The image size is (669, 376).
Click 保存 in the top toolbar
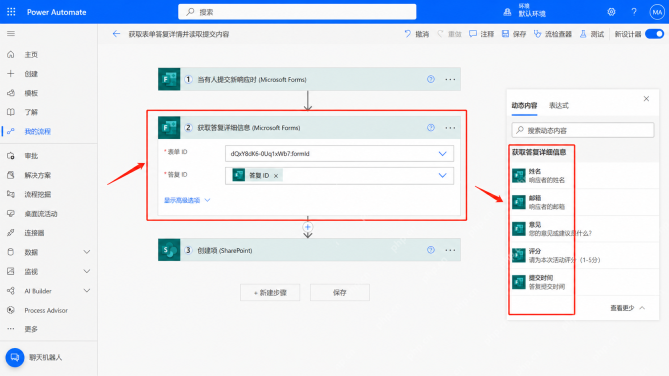pyautogui.click(x=514, y=34)
